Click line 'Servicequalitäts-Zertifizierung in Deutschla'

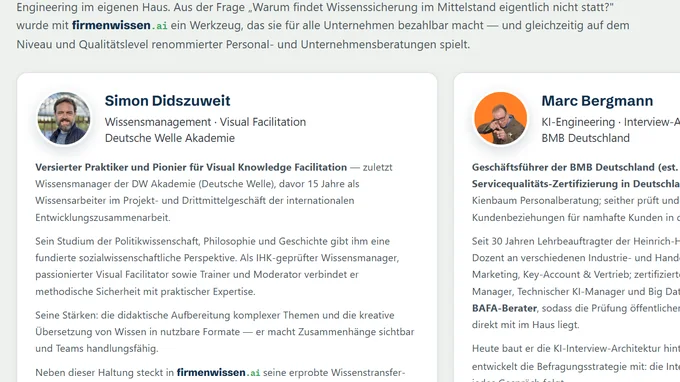click(576, 184)
